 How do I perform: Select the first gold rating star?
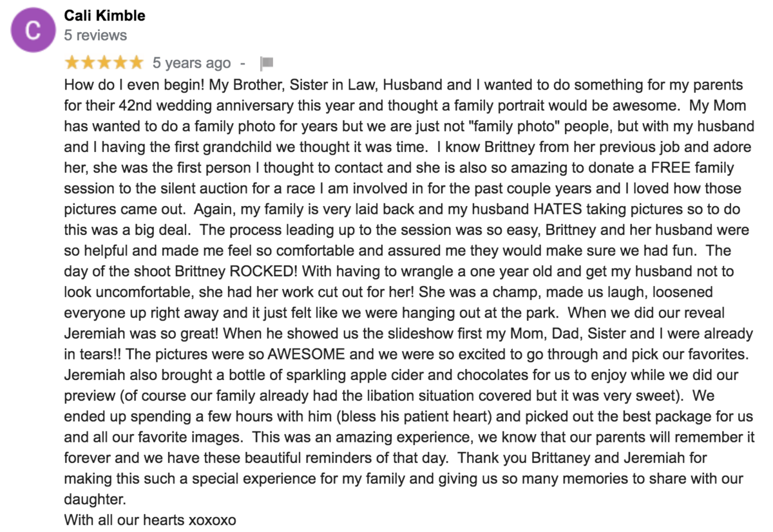click(72, 62)
